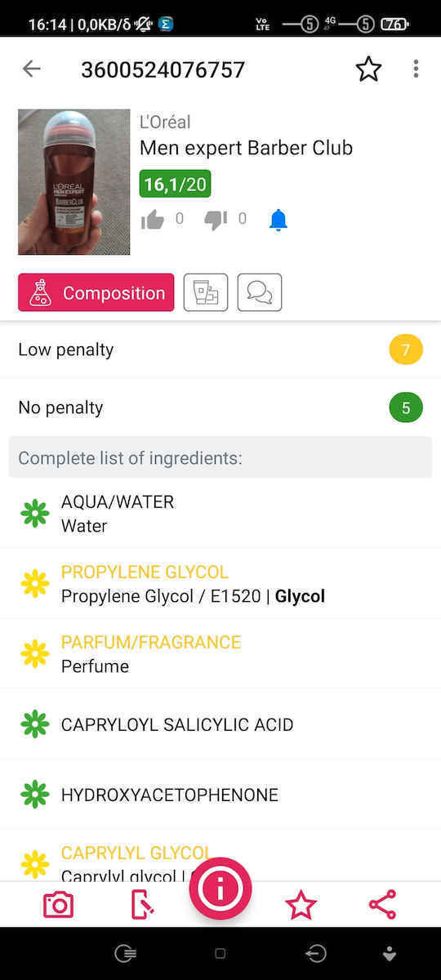
Task: Expand the Low penalty row
Action: point(220,350)
